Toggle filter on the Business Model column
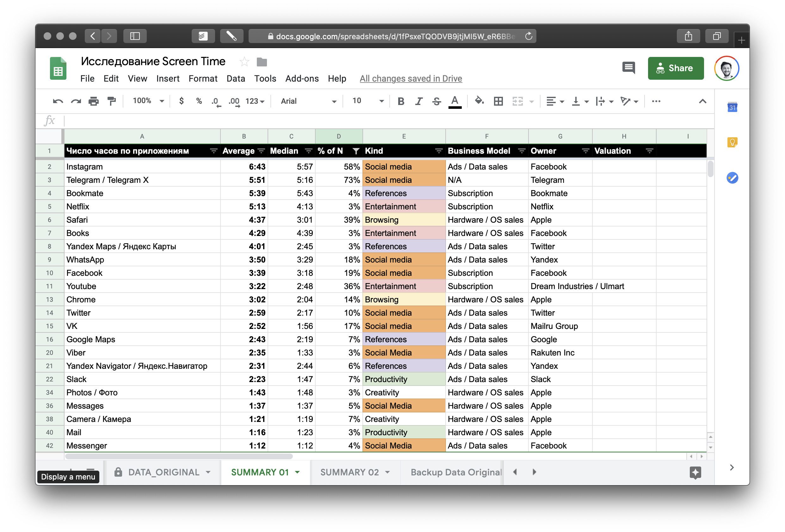 point(521,151)
